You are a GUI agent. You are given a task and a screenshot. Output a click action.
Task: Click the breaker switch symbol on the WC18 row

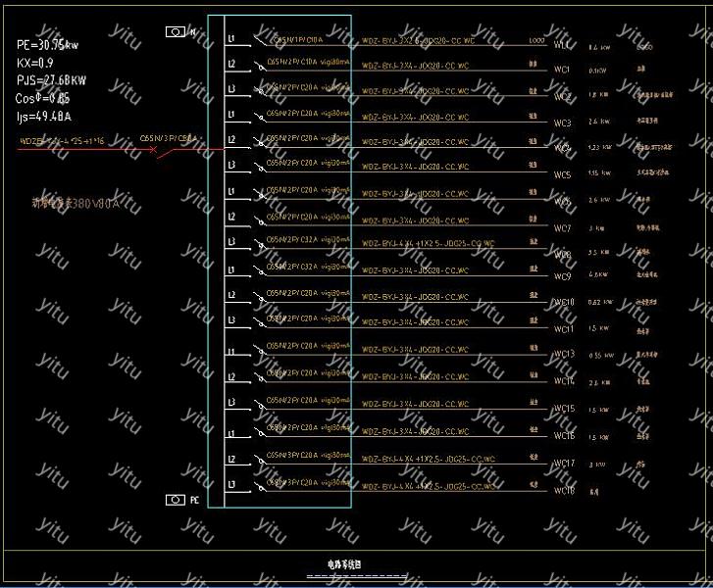(258, 487)
